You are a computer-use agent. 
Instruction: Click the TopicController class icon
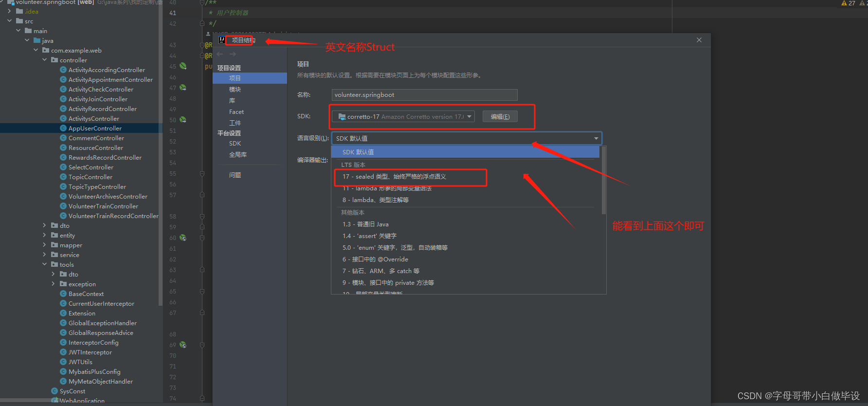(63, 177)
